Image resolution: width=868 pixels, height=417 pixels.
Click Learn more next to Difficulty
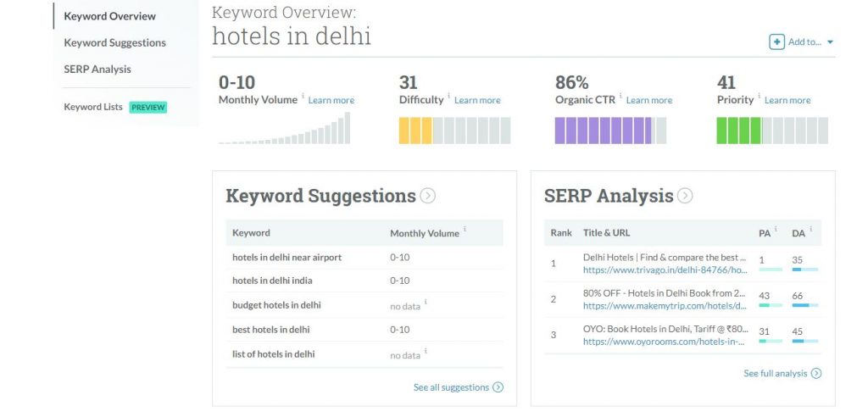[477, 100]
